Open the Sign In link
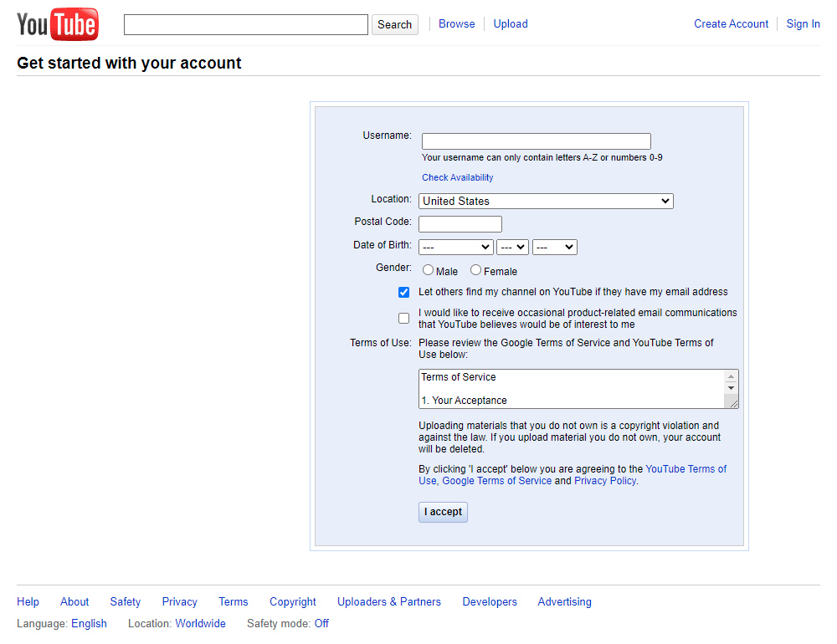 point(803,24)
